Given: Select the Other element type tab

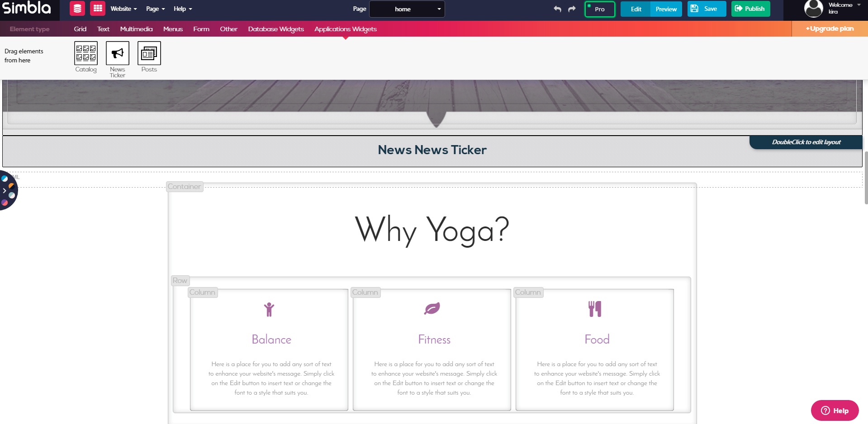Looking at the screenshot, I should pos(228,29).
